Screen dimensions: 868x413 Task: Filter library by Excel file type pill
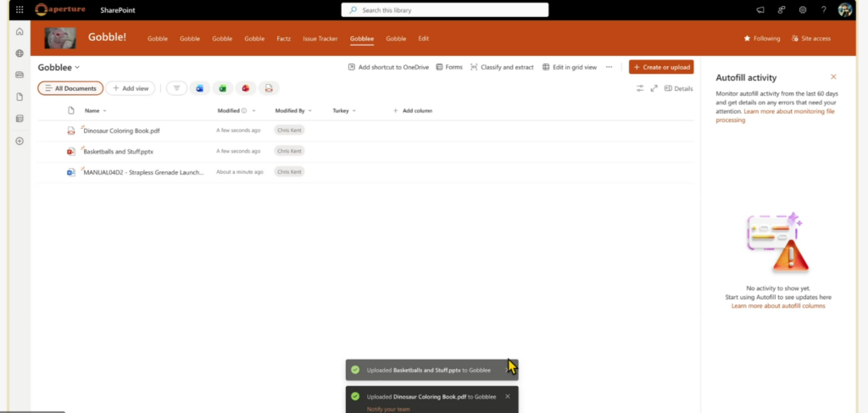(x=223, y=88)
